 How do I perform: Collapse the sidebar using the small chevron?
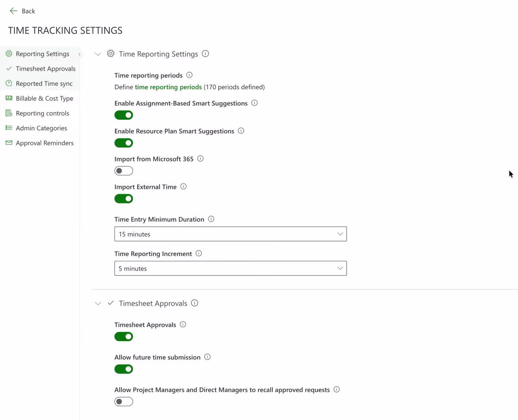(x=79, y=54)
